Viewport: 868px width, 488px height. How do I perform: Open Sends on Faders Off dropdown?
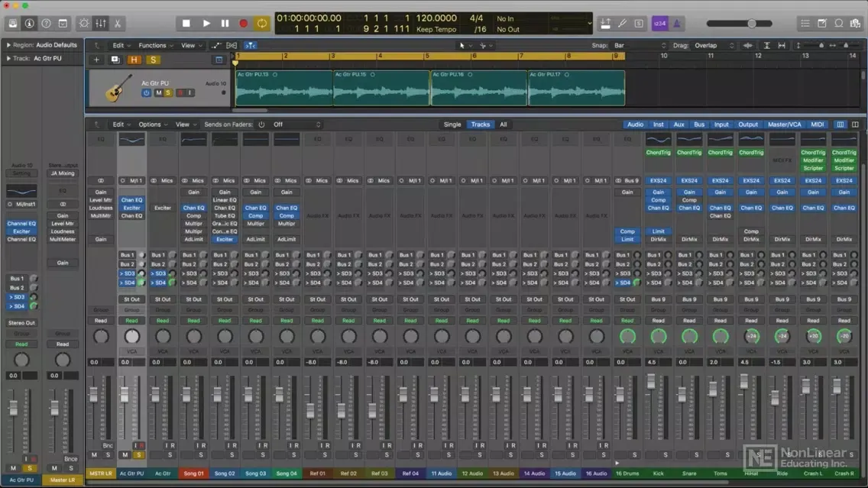tap(296, 124)
